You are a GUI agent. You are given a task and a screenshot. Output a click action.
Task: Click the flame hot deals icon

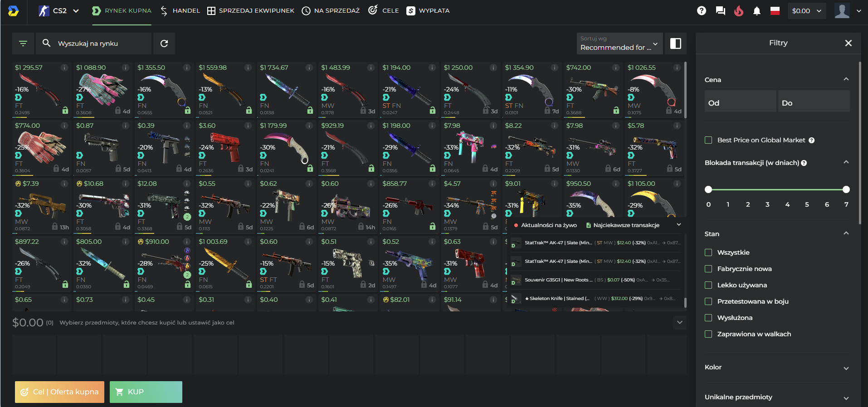739,11
